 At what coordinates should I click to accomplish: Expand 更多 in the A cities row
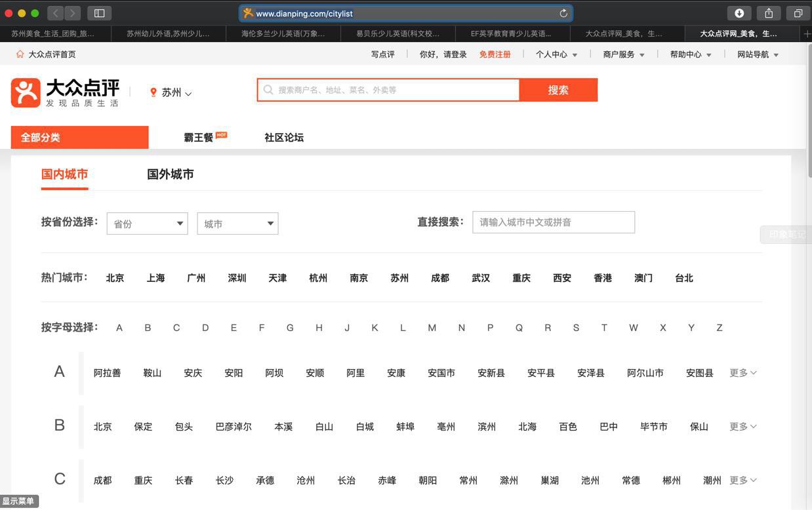[743, 373]
